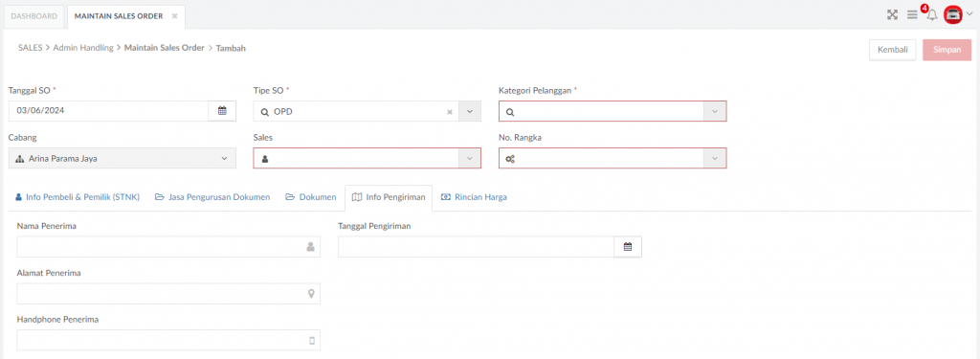Clear the OPD selection with x icon
This screenshot has width=980, height=359.
click(449, 112)
